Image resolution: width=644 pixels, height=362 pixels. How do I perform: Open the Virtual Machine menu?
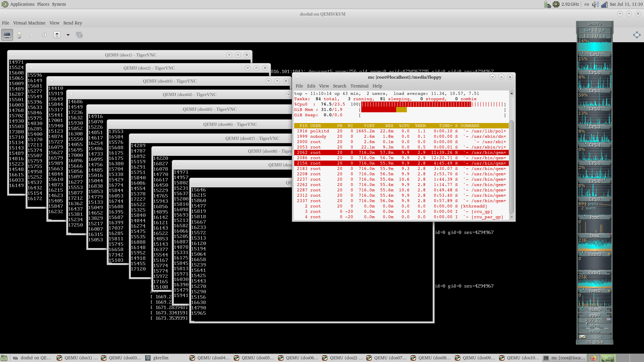click(29, 23)
